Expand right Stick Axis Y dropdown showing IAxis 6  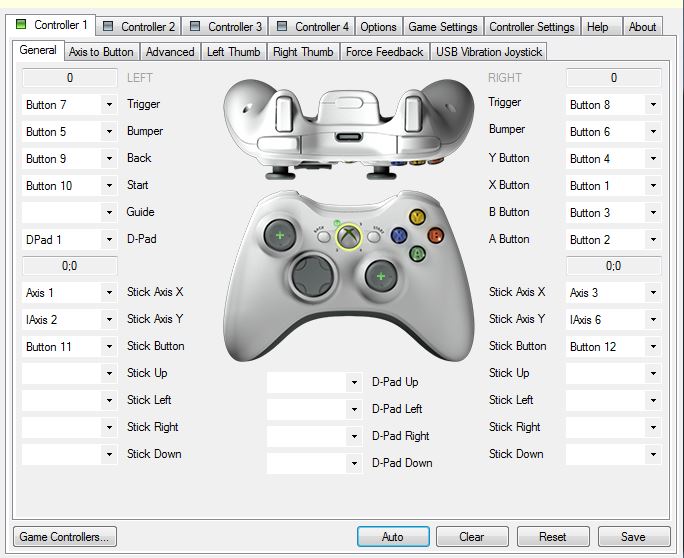point(613,320)
